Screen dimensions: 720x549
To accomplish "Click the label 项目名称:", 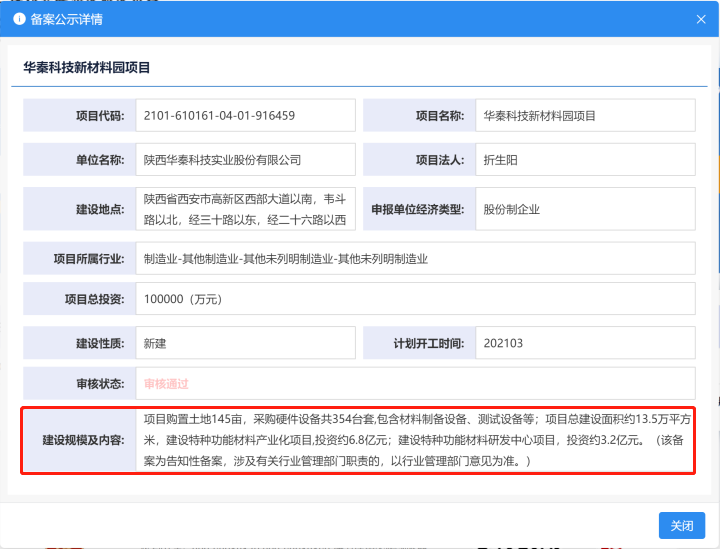I will click(440, 116).
